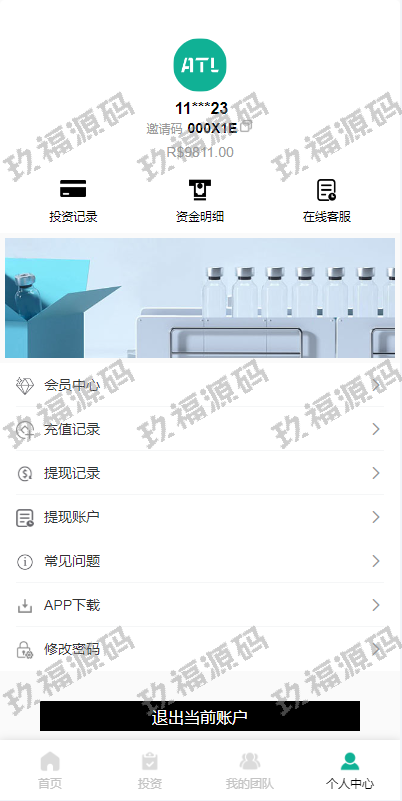Screen dimensions: 402x801
Task: Expand 充值记录 chevron arrow
Action: click(376, 429)
